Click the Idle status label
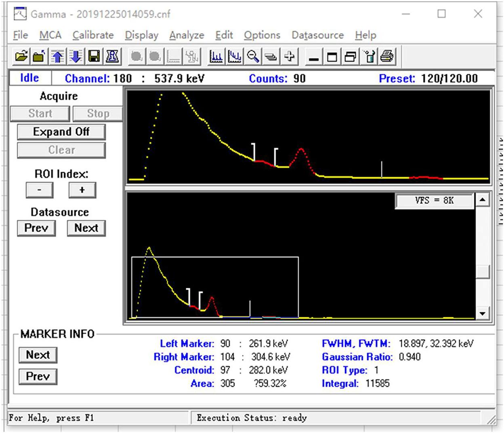The image size is (504, 433). pos(30,78)
